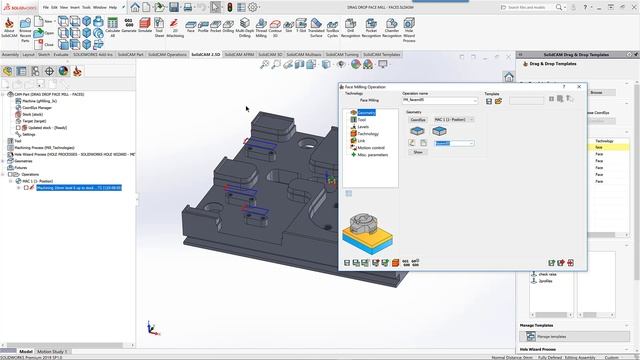Viewport: 640px width, 360px height.
Task: Select the Slot operation
Action: (x=289, y=27)
